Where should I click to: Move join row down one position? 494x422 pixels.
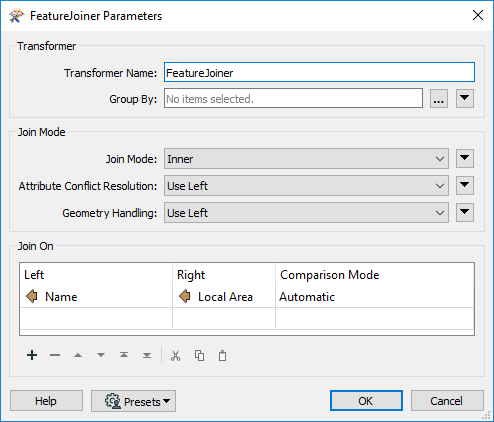101,355
